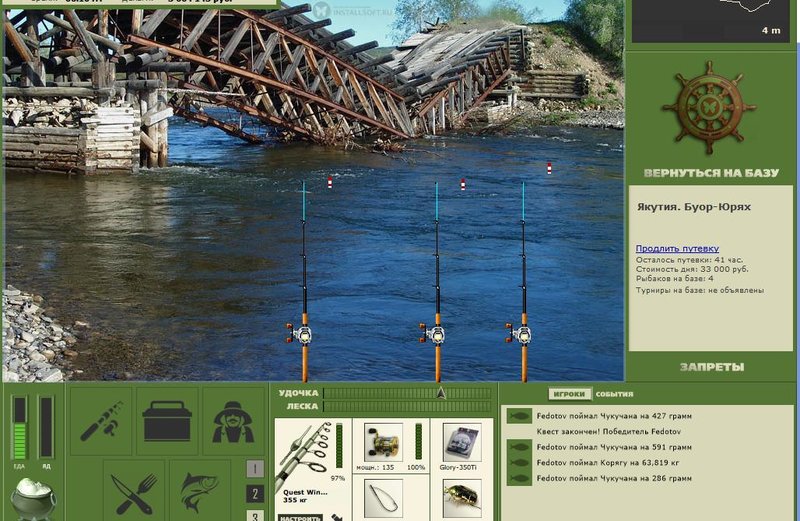
Task: Select the Glory-350Ti line item
Action: tap(461, 445)
